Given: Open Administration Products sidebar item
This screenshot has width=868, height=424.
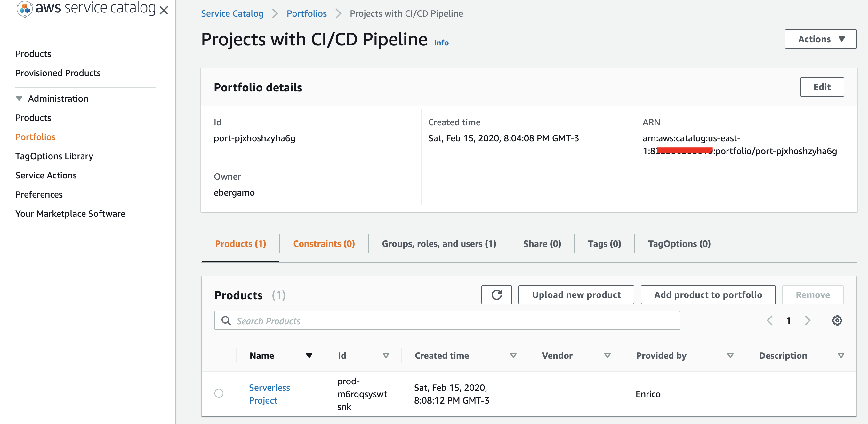Looking at the screenshot, I should (33, 117).
